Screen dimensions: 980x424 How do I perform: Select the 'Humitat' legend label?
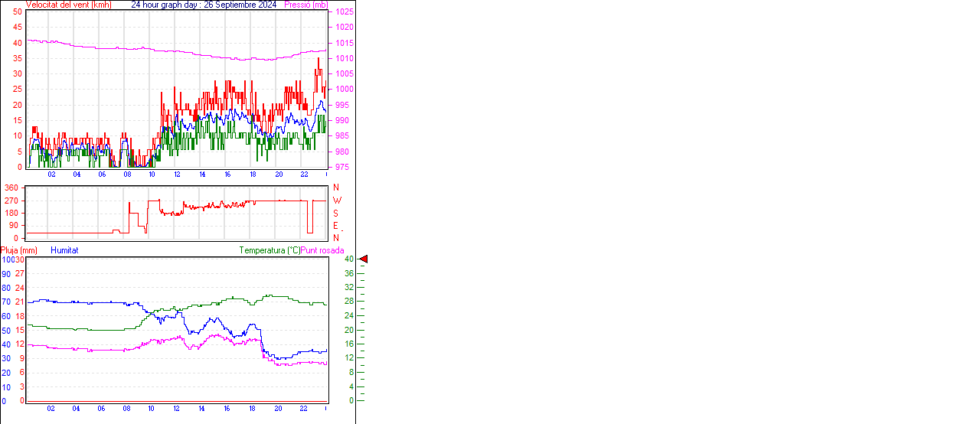64,250
